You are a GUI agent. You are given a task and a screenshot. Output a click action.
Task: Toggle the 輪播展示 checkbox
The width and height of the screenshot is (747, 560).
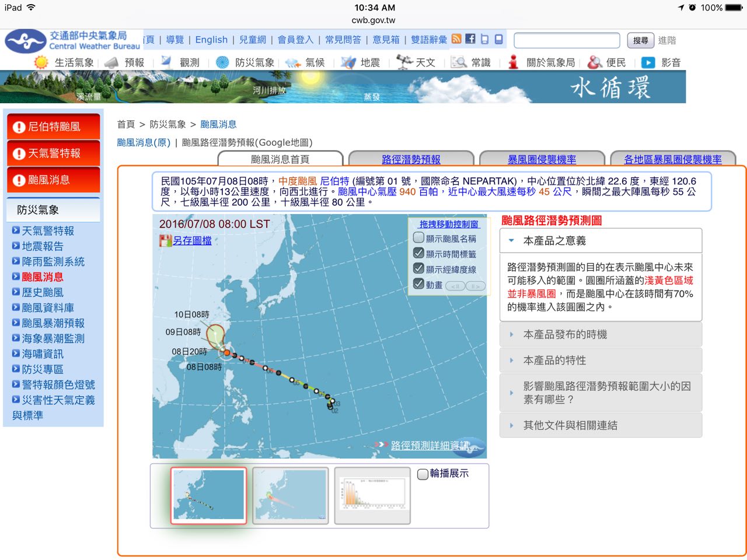[423, 474]
